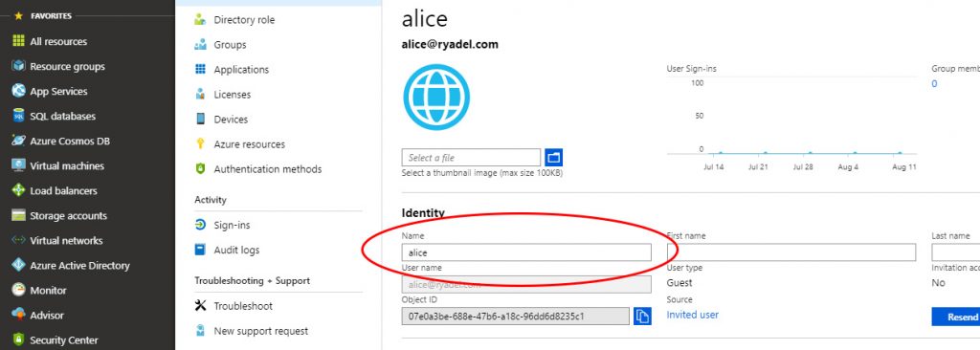Viewport: 980px width, 350px height.
Task: Click the First name input field
Action: [x=791, y=252]
